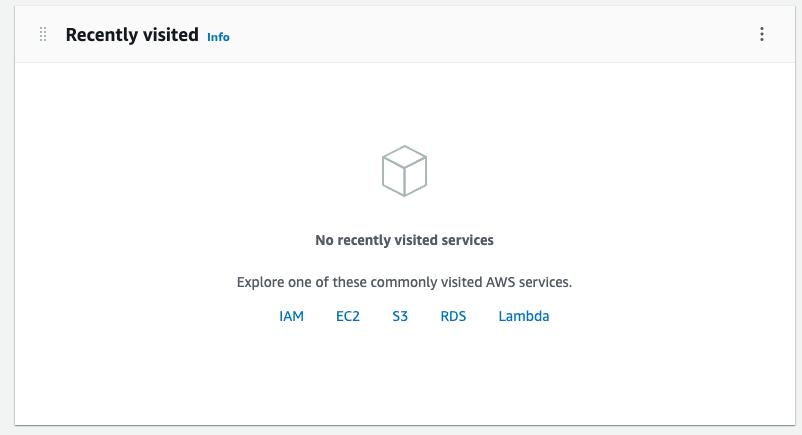
Task: Open the Recently visited options kebab menu
Action: pos(762,35)
